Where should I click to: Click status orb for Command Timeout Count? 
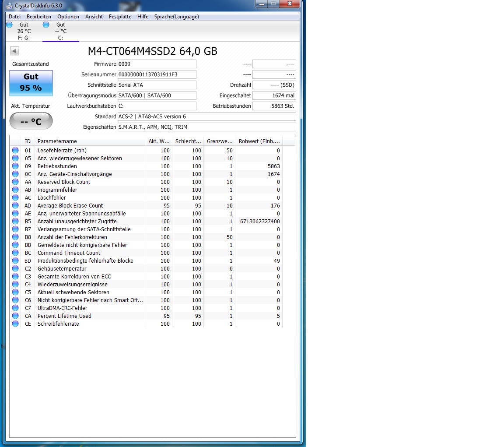click(x=15, y=253)
